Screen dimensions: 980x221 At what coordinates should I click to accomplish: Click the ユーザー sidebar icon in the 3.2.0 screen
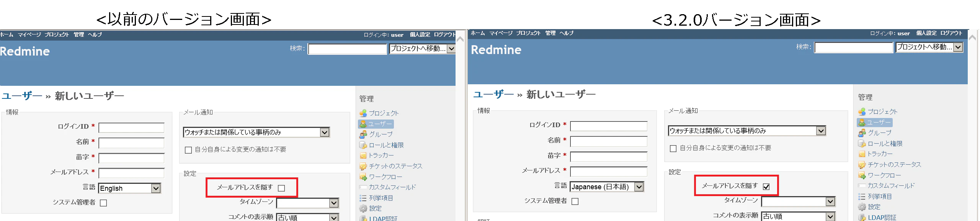(862, 122)
